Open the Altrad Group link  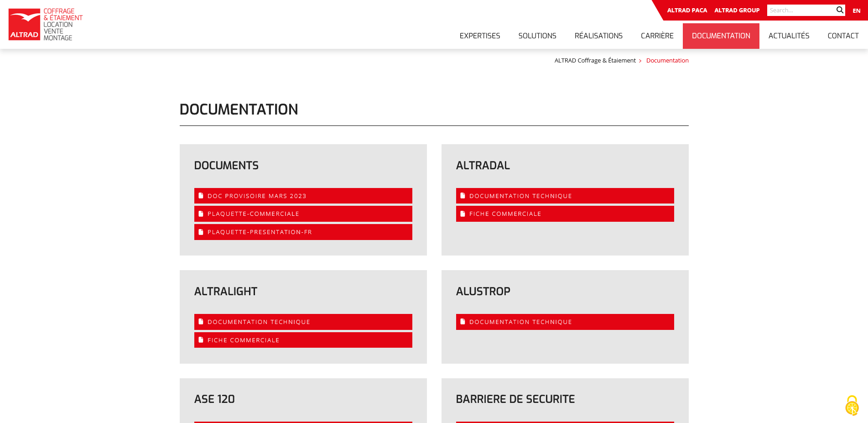[737, 10]
